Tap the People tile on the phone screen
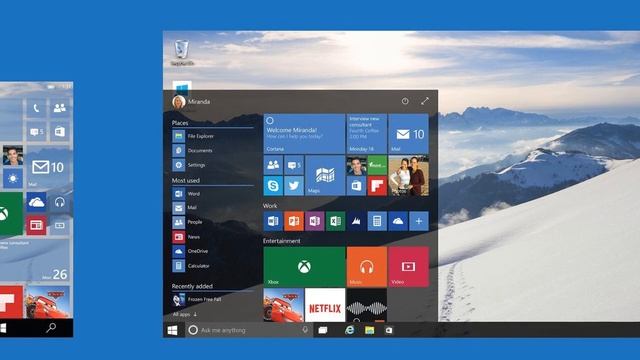The image size is (640, 360). click(60, 108)
